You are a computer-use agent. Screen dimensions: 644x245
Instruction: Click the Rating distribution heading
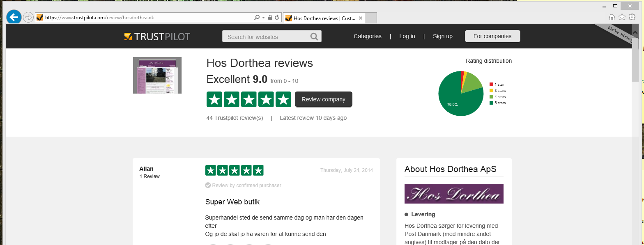click(489, 61)
